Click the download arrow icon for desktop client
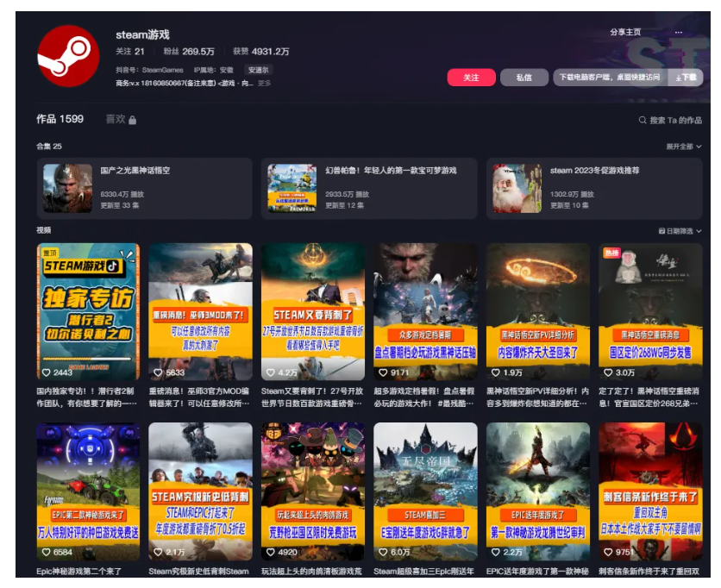Image resolution: width=721 pixels, height=588 pixels. click(x=680, y=78)
